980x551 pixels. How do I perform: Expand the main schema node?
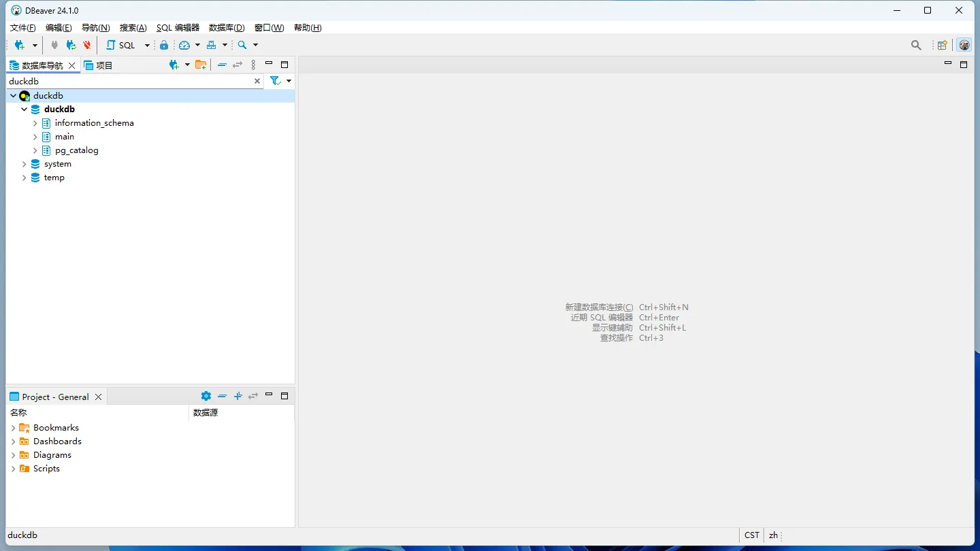35,137
